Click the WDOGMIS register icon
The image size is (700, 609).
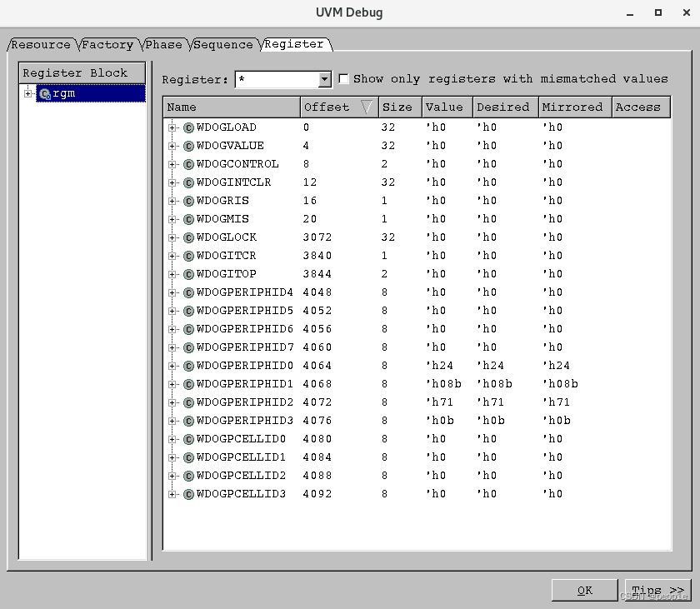(x=188, y=219)
